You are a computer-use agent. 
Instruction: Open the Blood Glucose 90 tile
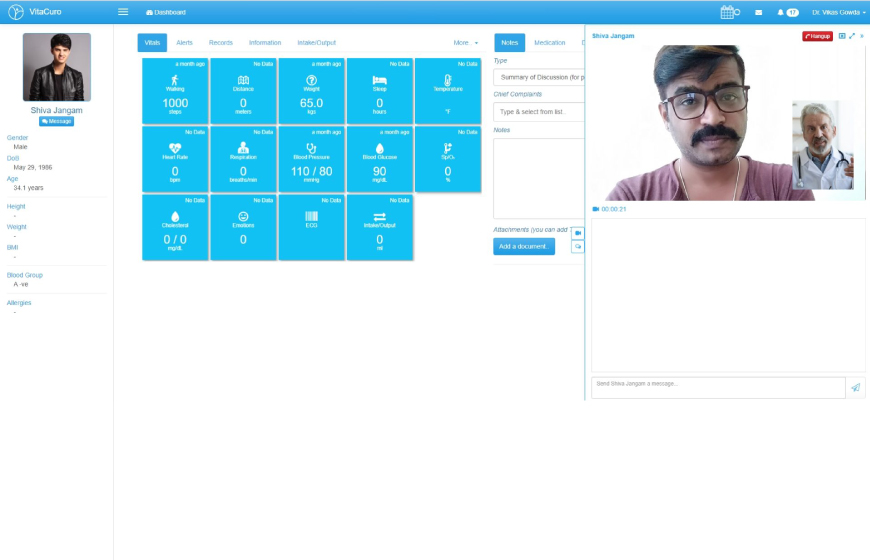coord(380,159)
